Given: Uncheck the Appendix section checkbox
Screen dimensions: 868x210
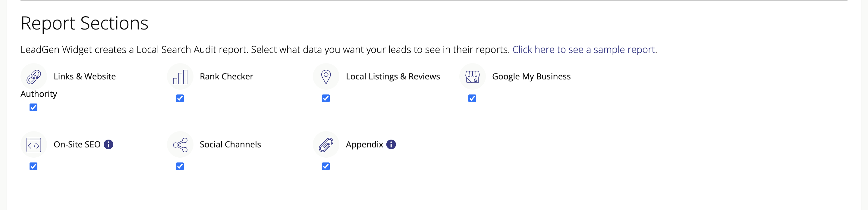Looking at the screenshot, I should click(x=325, y=166).
